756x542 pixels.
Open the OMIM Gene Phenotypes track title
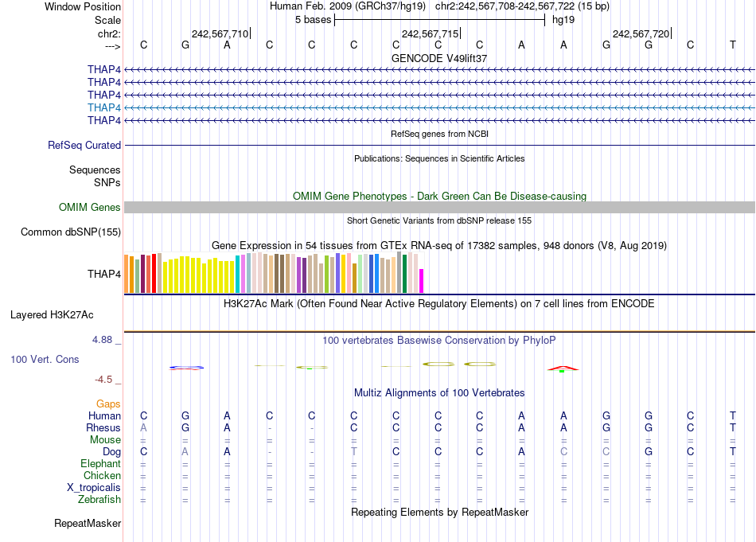(x=439, y=197)
